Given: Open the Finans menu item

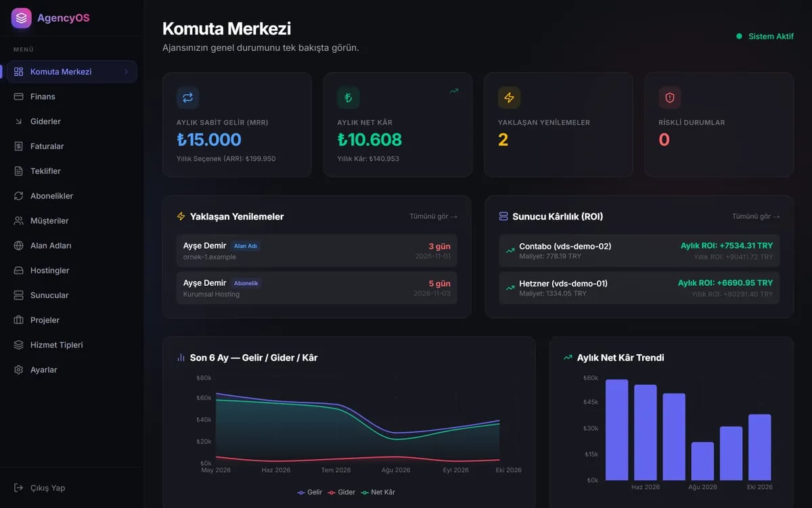Looking at the screenshot, I should point(72,97).
